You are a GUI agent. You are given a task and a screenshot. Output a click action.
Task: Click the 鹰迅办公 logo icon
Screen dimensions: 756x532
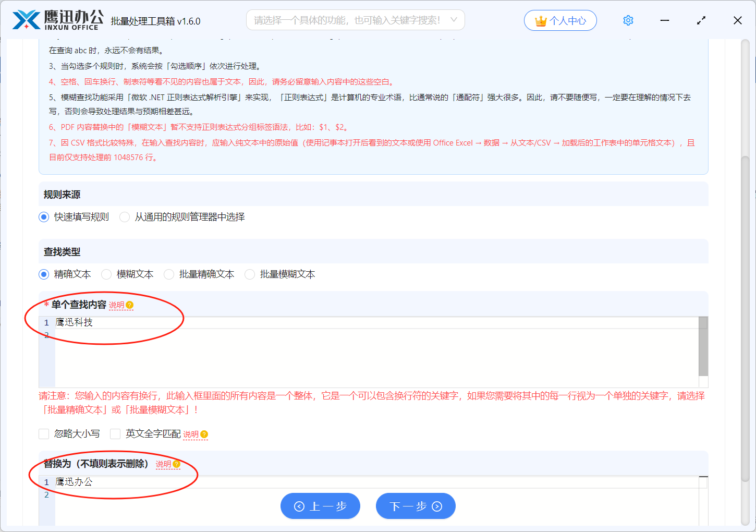point(26,20)
